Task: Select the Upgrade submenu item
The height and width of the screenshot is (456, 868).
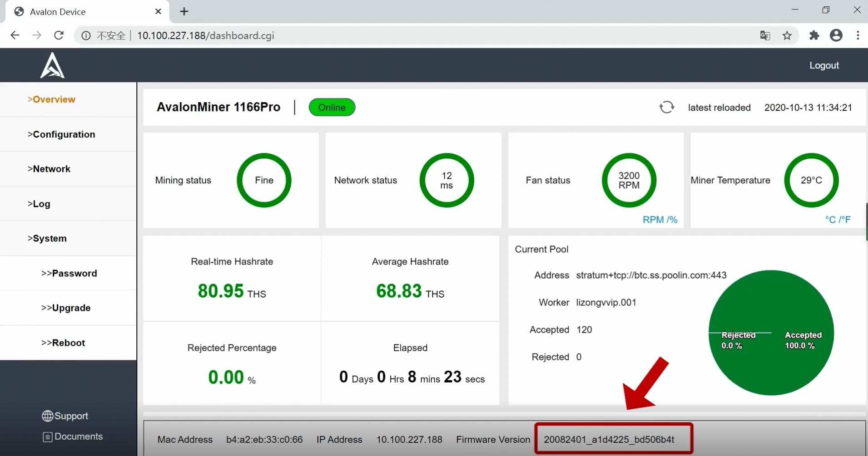Action: pos(66,308)
